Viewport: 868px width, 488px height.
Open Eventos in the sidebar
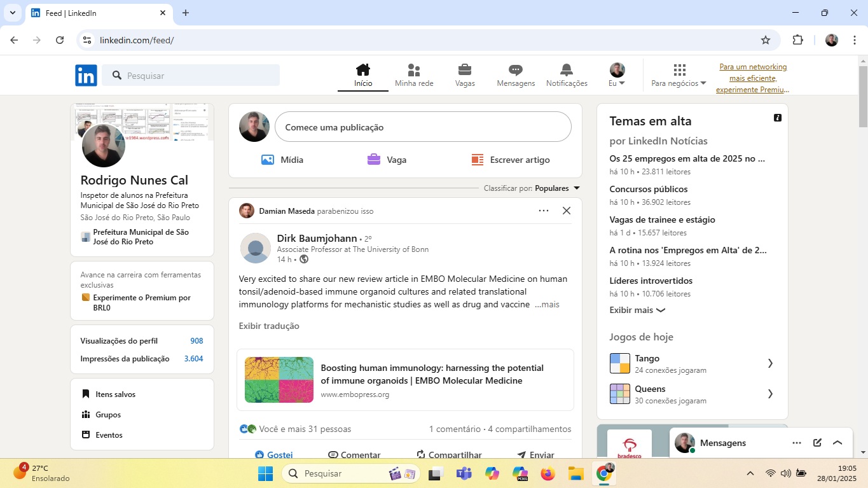102,435
